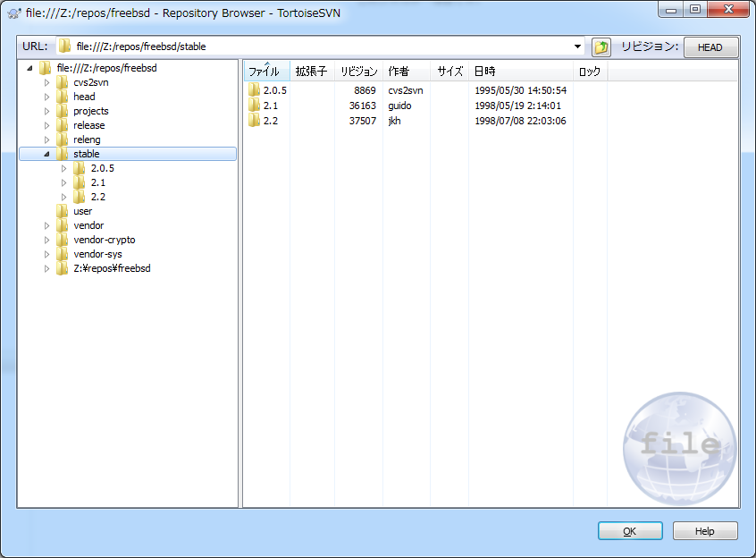Expand the 2.2 subfolder node in the tree
This screenshot has height=558, width=756.
tap(63, 197)
